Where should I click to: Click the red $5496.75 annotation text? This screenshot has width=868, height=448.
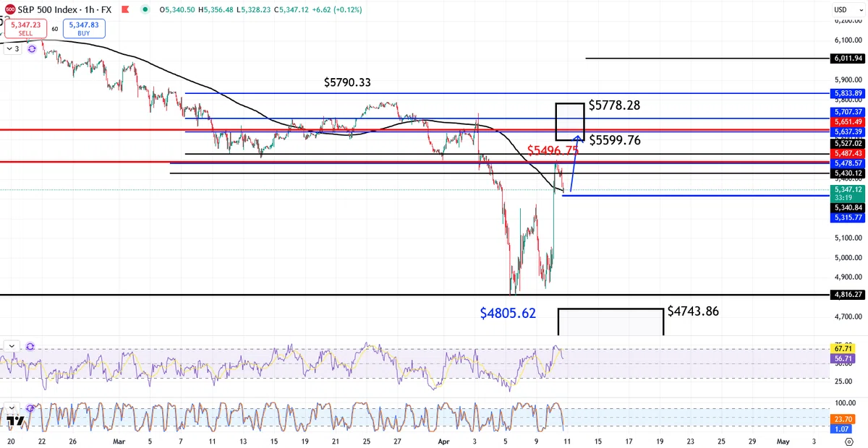click(x=553, y=150)
